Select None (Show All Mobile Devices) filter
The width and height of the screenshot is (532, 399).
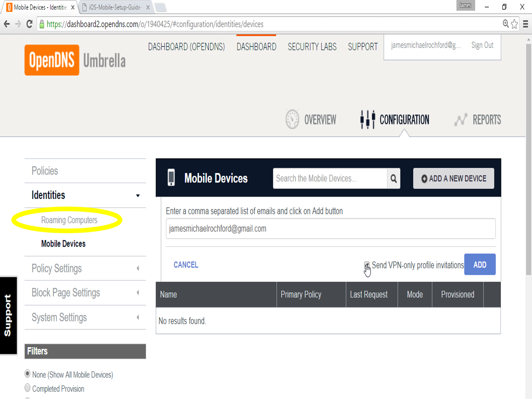click(27, 373)
